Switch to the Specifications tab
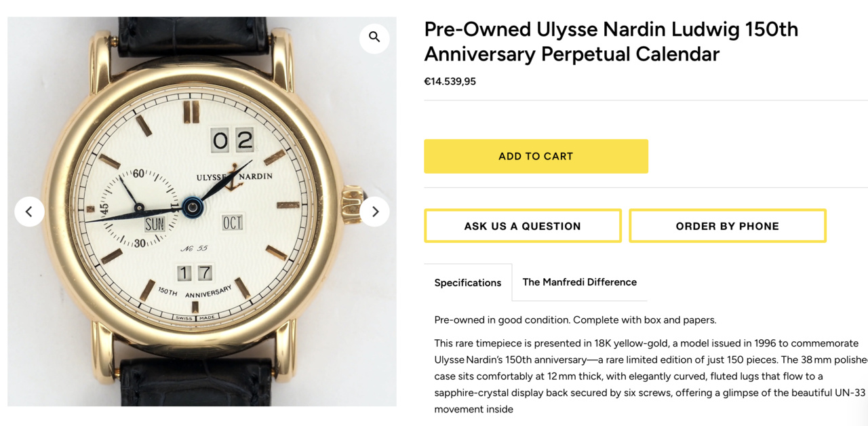Viewport: 868px width, 426px height. tap(468, 283)
